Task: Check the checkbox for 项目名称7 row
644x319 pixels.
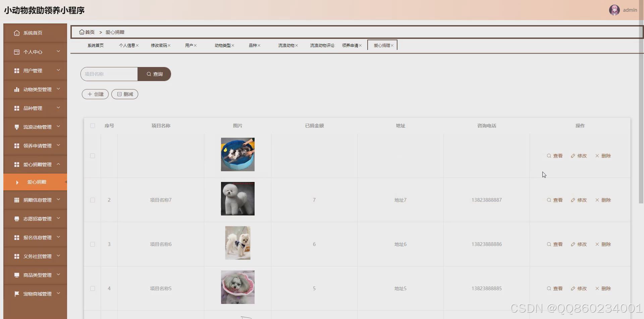Action: click(x=93, y=200)
